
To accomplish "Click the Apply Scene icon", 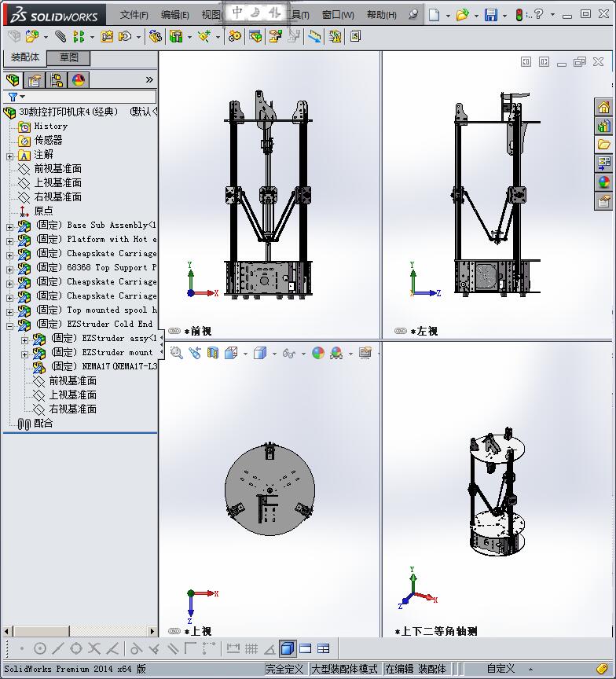I will click(336, 354).
